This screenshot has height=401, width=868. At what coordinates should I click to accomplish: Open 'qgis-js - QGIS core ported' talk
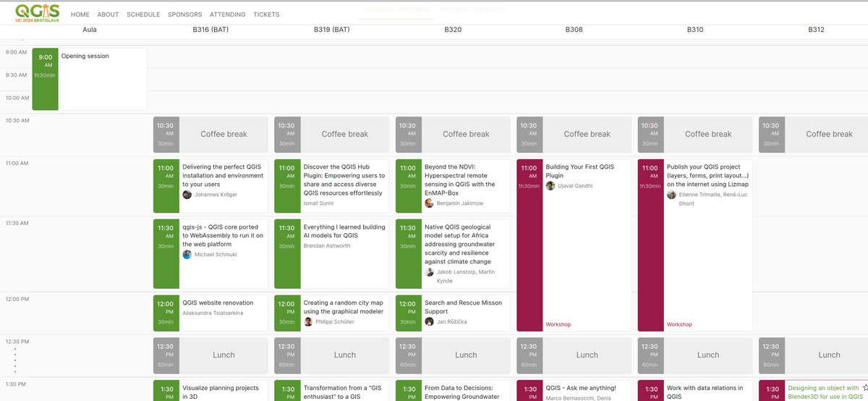coord(210,253)
